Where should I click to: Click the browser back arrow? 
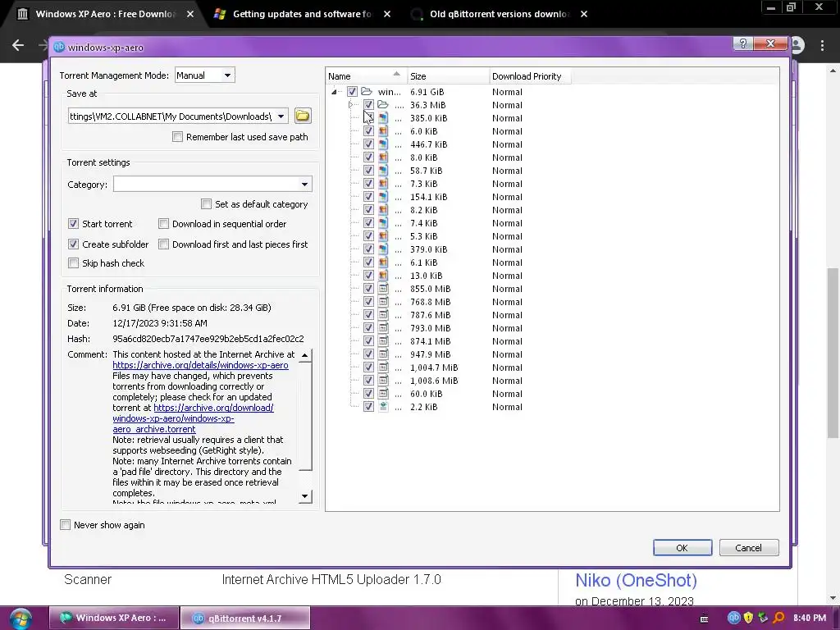(x=18, y=46)
